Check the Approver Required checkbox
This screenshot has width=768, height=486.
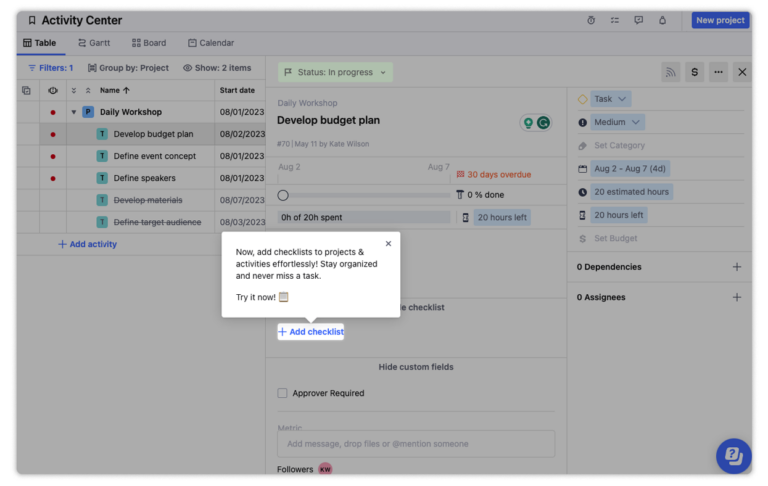tap(283, 393)
